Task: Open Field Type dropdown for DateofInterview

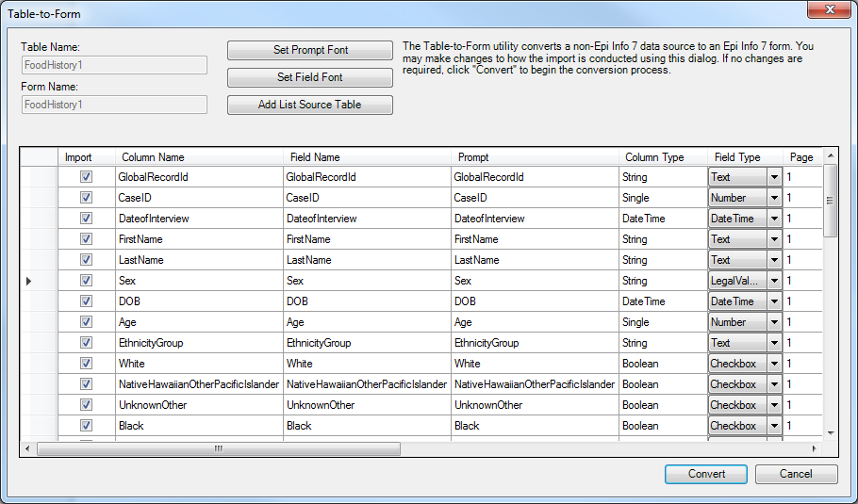Action: (x=774, y=219)
